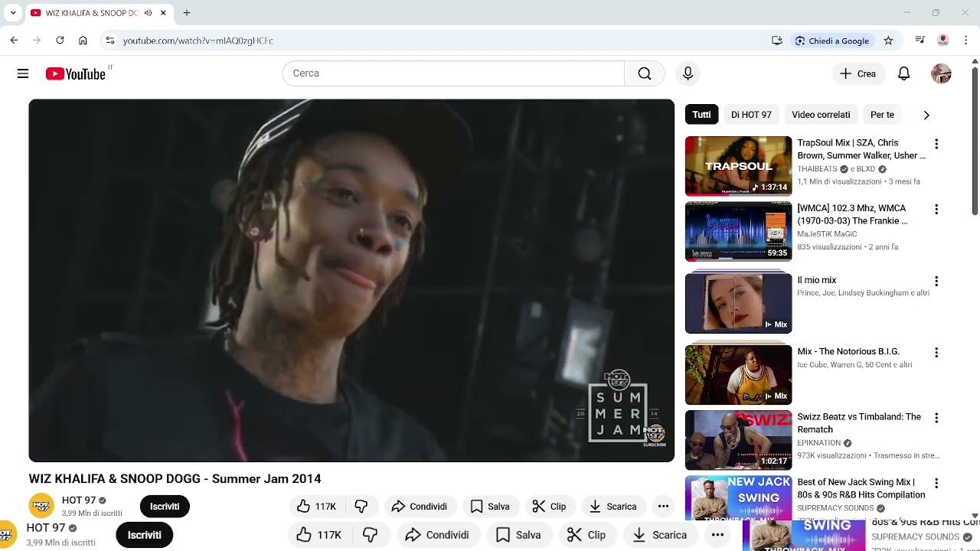Click the Chiedi a Google button
This screenshot has width=980, height=551.
[832, 41]
